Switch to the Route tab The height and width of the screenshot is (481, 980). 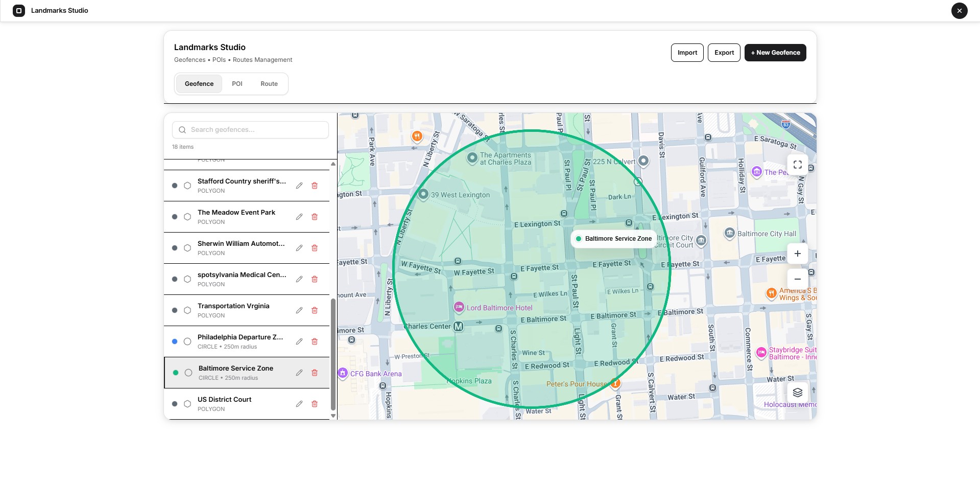269,84
